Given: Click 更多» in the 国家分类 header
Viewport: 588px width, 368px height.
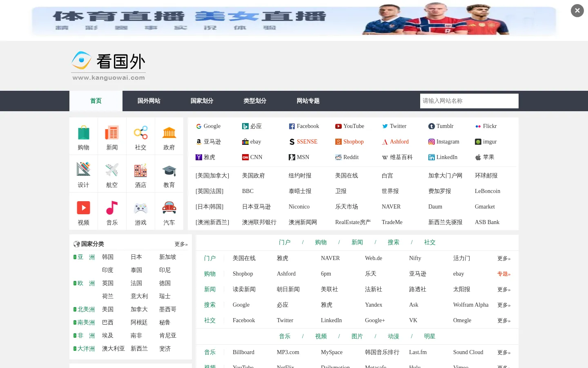Looking at the screenshot, I should coord(181,244).
